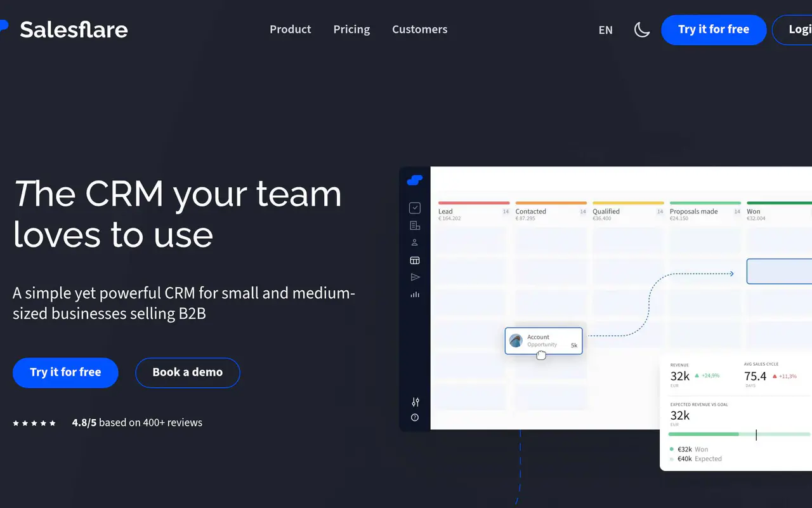
Task: Select the Lead pipeline column header
Action: 474,212
